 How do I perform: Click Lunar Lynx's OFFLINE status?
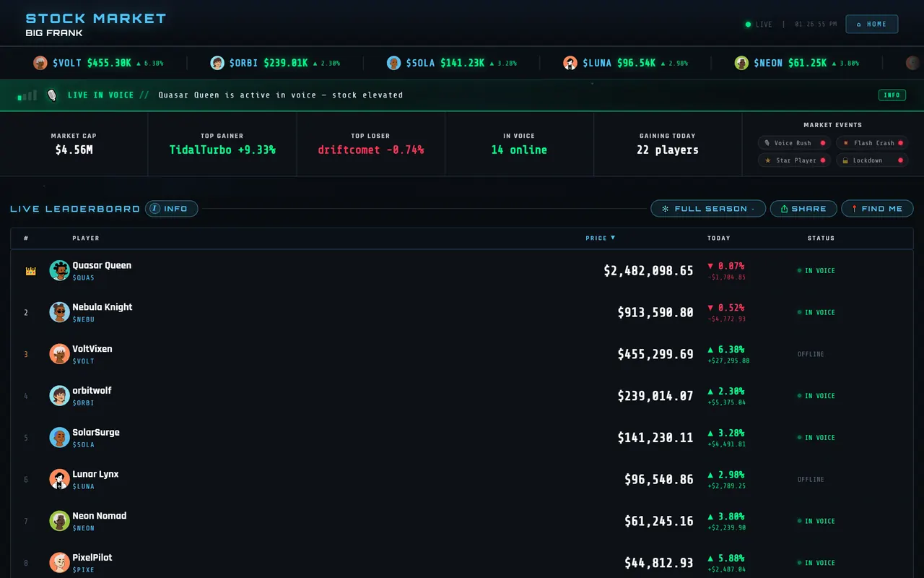pos(811,480)
